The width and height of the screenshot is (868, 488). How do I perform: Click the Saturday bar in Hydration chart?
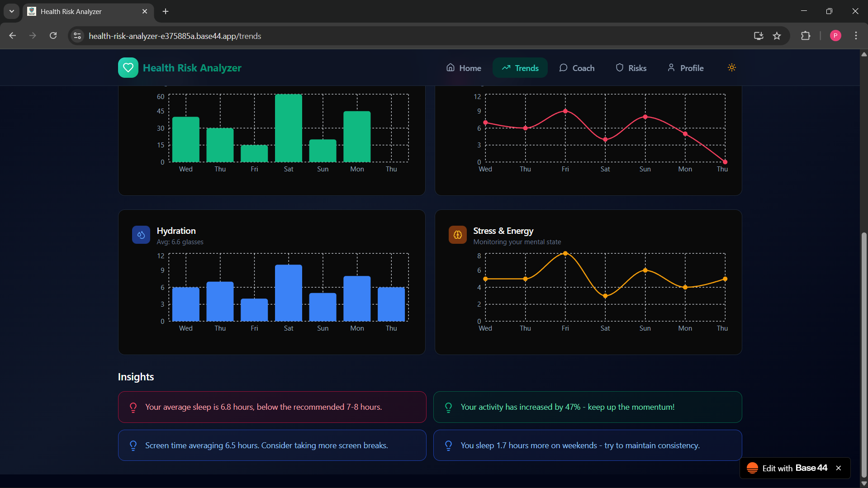click(x=289, y=293)
